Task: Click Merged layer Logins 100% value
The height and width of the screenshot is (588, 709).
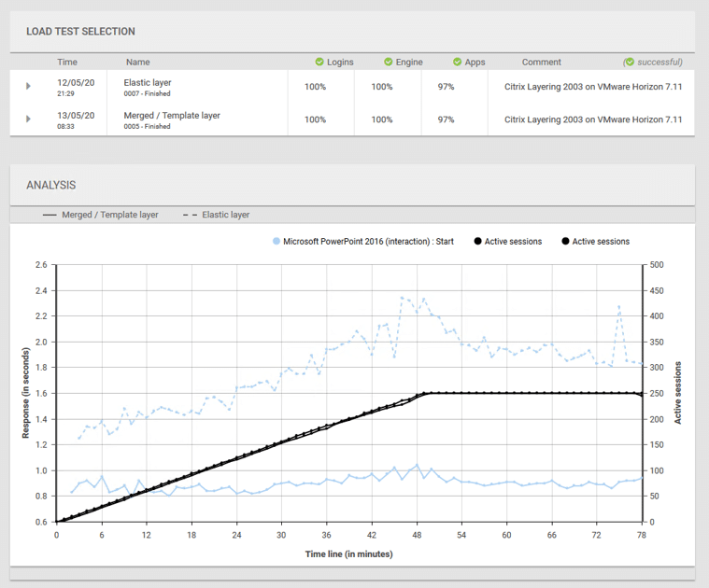Action: [315, 119]
